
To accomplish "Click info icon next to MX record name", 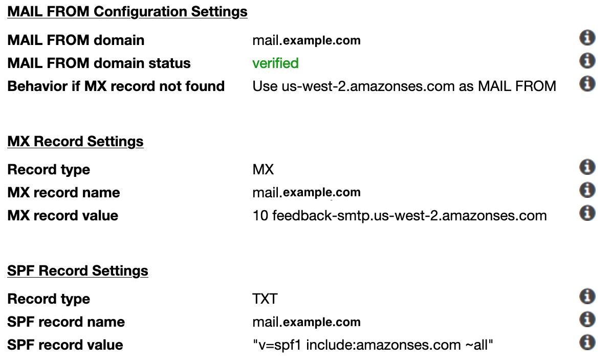I will 587,190.
